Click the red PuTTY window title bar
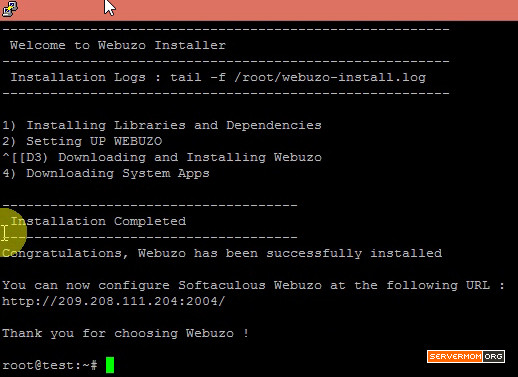This screenshot has width=518, height=377. click(259, 10)
